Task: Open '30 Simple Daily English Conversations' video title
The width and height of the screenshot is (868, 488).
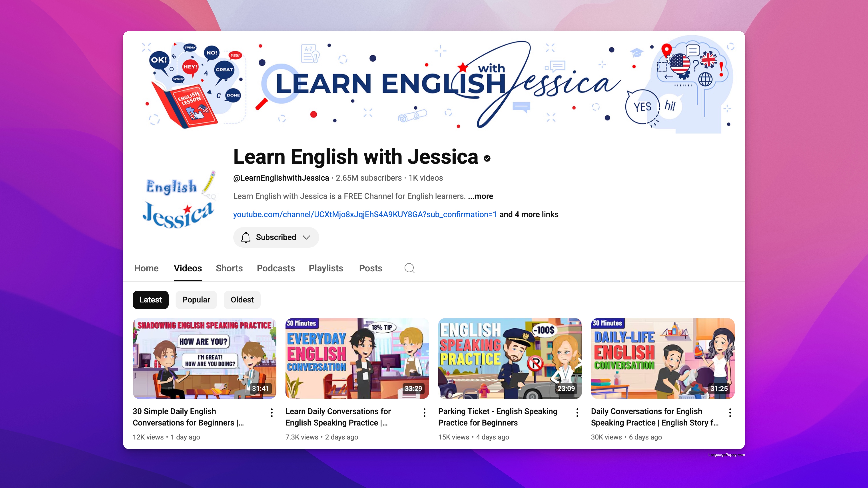Action: [188, 417]
